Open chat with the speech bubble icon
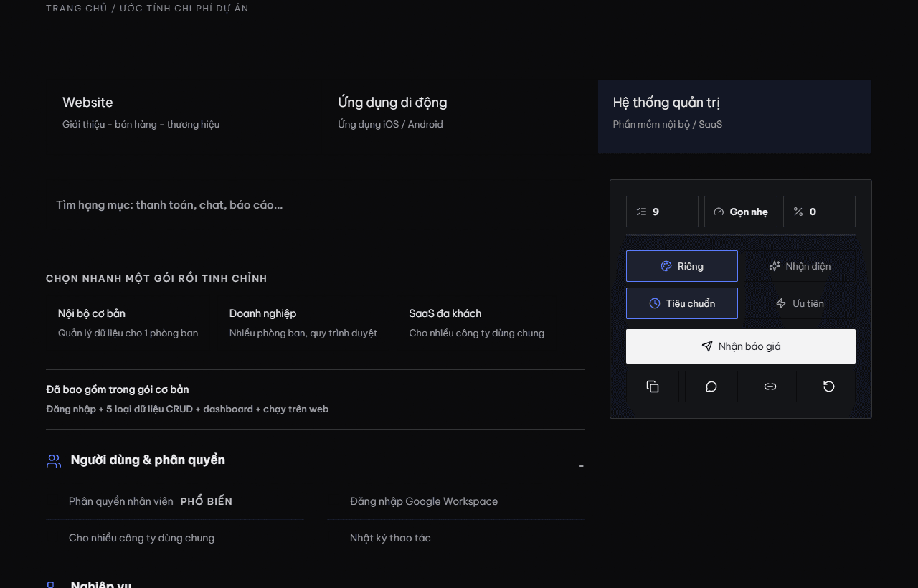The height and width of the screenshot is (588, 918). tap(711, 387)
